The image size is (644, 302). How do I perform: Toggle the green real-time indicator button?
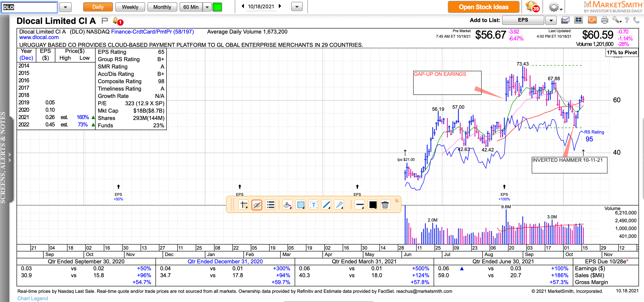(217, 7)
